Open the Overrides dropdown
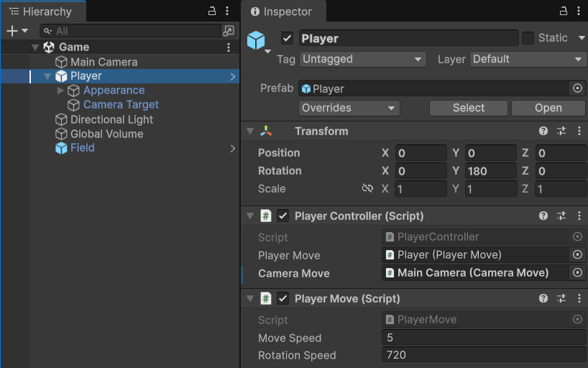This screenshot has height=368, width=588. (349, 108)
